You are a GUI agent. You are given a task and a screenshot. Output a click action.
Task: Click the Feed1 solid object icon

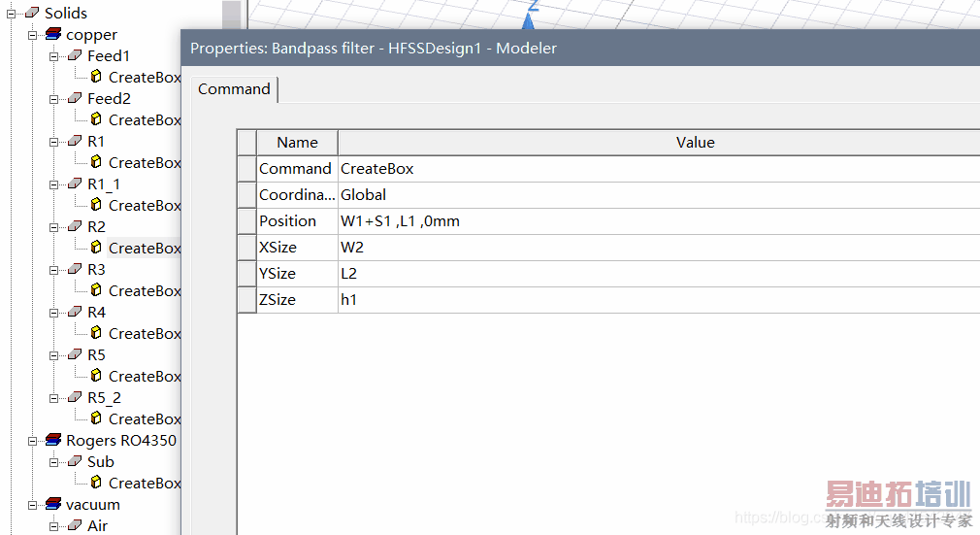click(75, 56)
